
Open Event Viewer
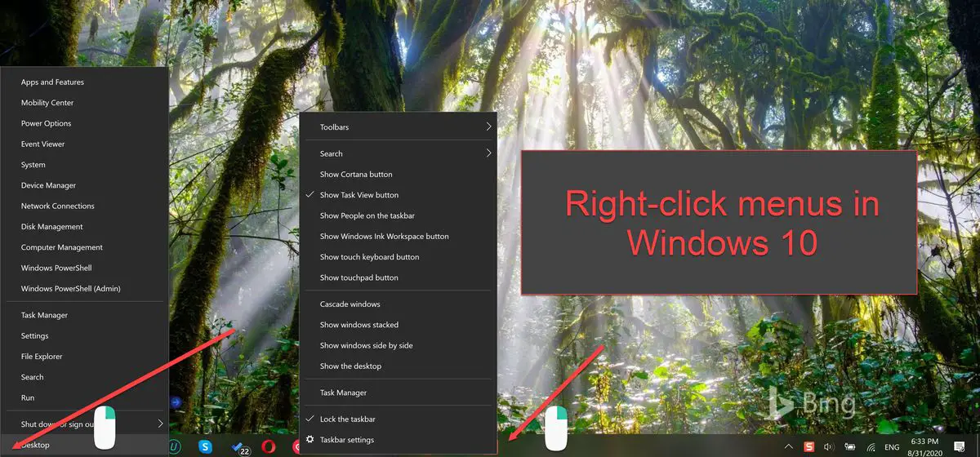84,144
